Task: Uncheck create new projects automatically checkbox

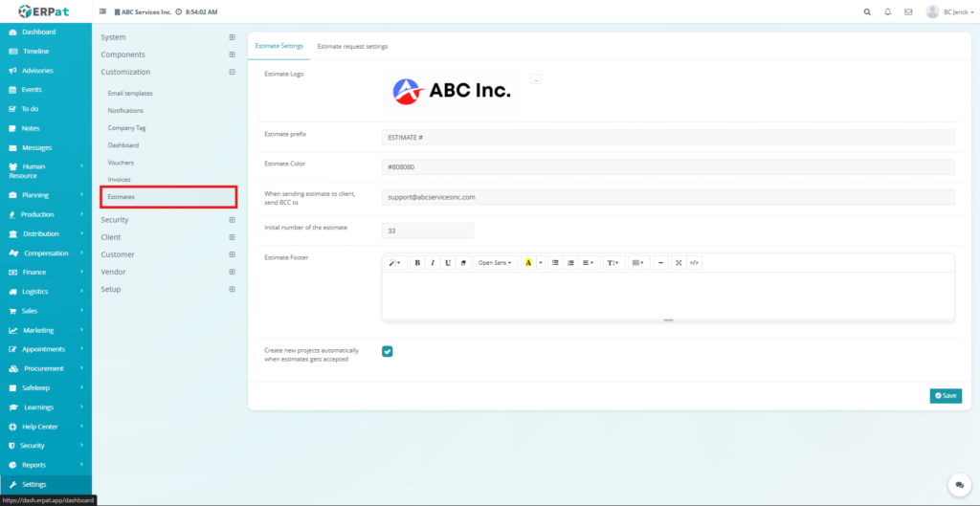Action: pyautogui.click(x=388, y=351)
